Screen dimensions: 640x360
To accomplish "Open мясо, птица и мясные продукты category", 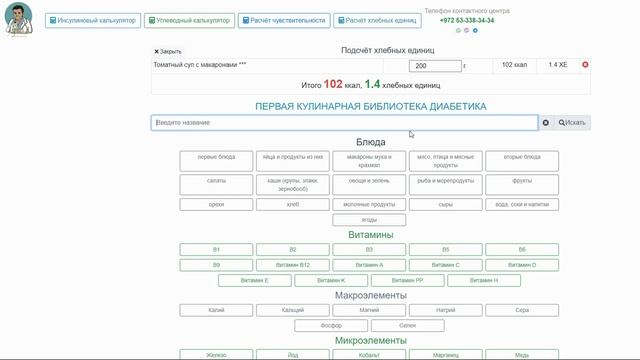I will coord(446,161).
